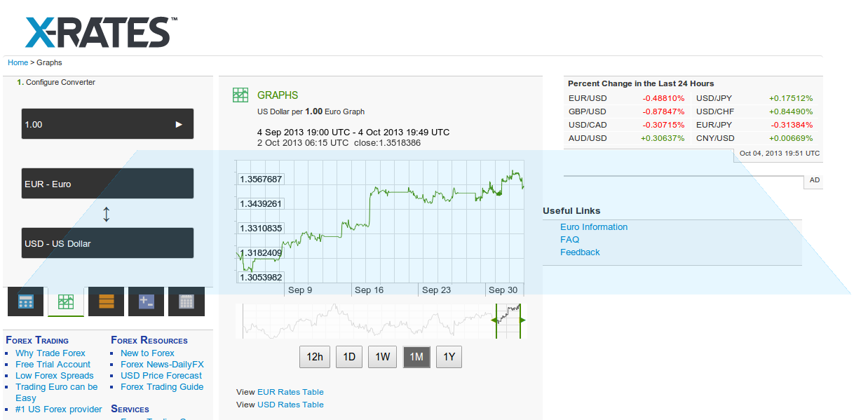This screenshot has height=420, width=868.
Task: Open the plus-minus Currency Monitor tab
Action: (146, 301)
